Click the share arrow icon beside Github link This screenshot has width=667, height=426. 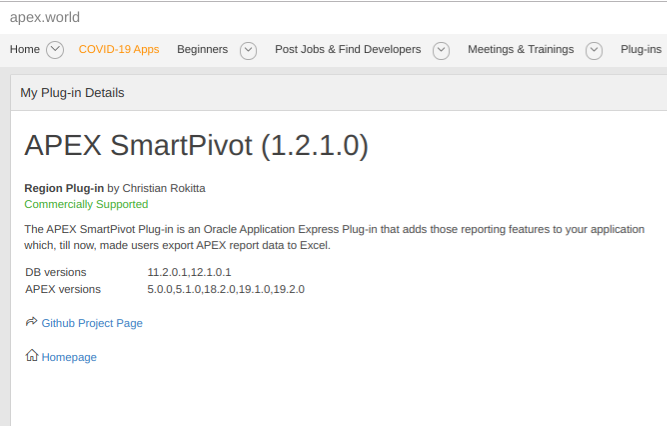(x=31, y=322)
